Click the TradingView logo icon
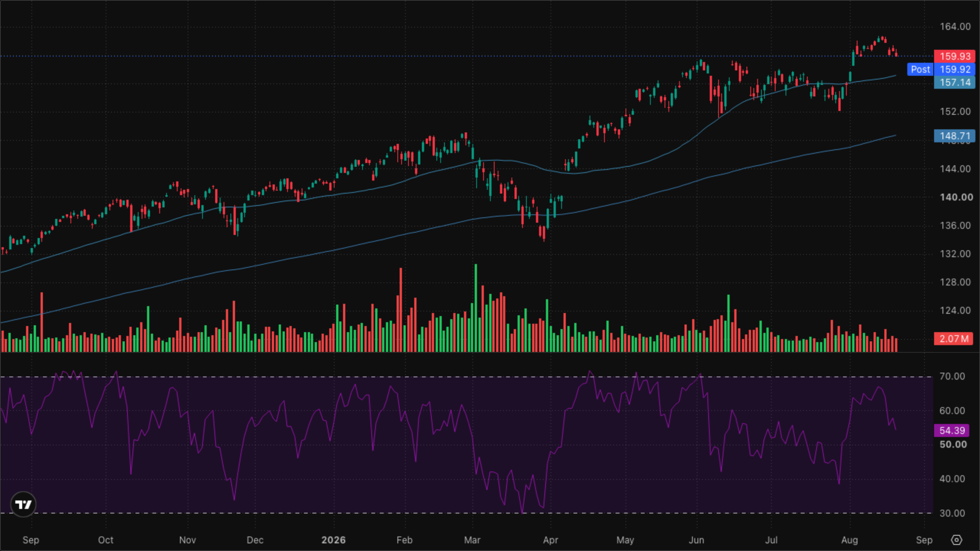 coord(23,504)
